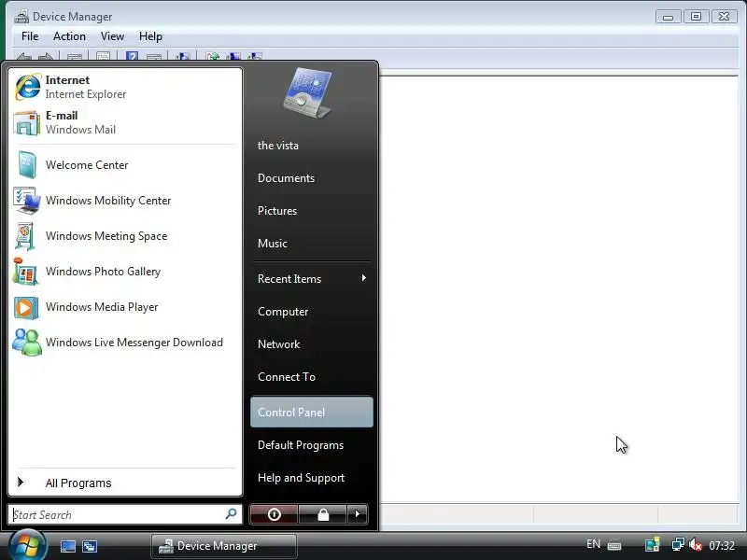This screenshot has height=560, width=747.
Task: Open Internet Explorer from Start menu
Action: point(125,87)
